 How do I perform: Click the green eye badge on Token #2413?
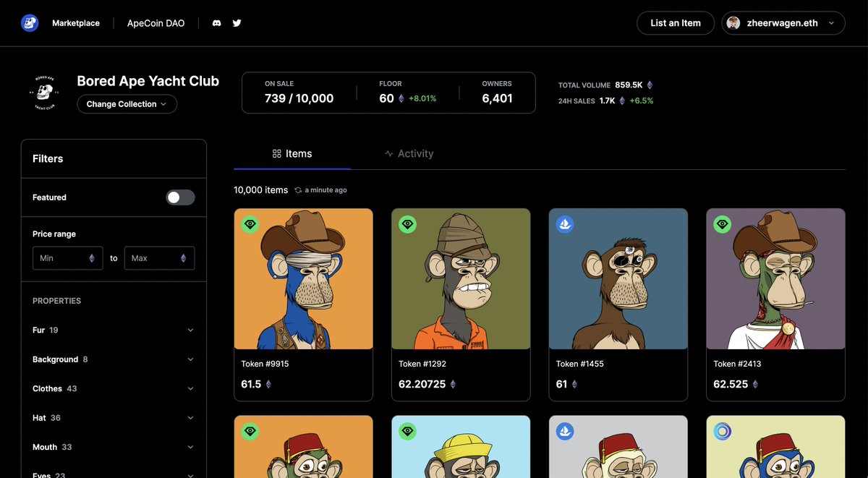pos(723,225)
